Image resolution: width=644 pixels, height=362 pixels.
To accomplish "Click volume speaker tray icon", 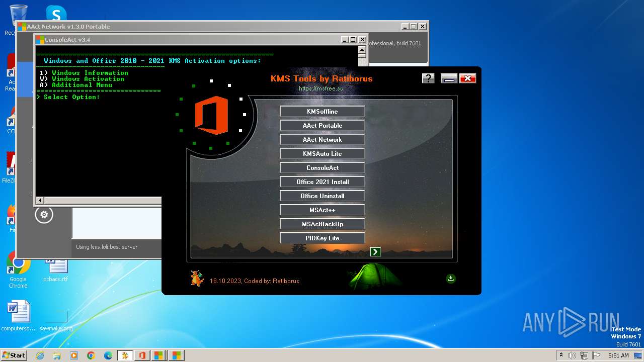I will coord(572,355).
